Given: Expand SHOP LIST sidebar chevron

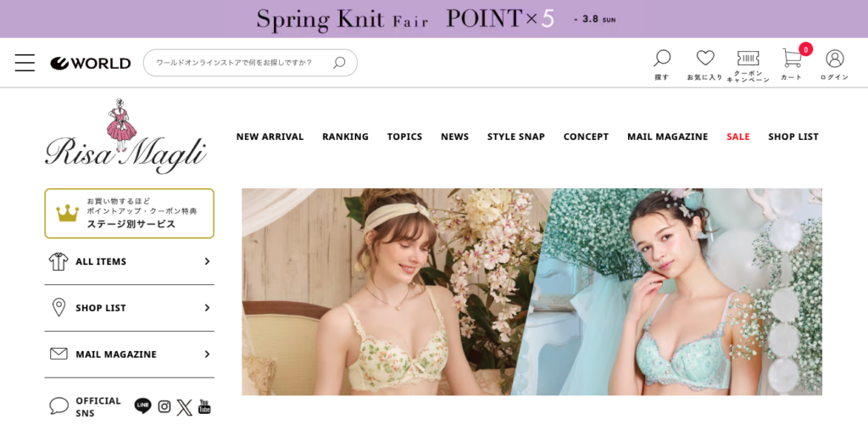Looking at the screenshot, I should pyautogui.click(x=207, y=308).
